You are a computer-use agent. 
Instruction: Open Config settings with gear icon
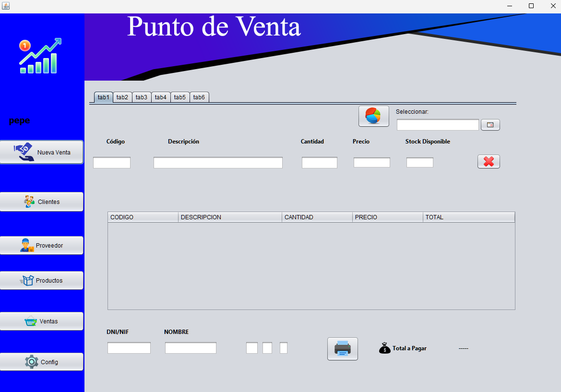[42, 362]
